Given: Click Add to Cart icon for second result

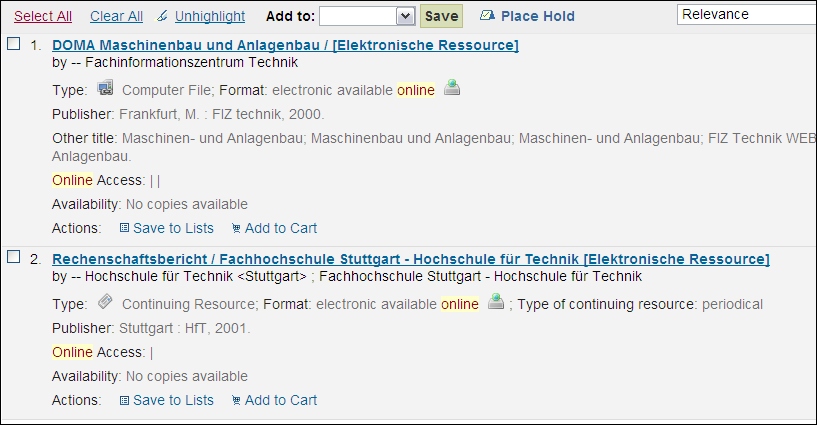Looking at the screenshot, I should (236, 400).
